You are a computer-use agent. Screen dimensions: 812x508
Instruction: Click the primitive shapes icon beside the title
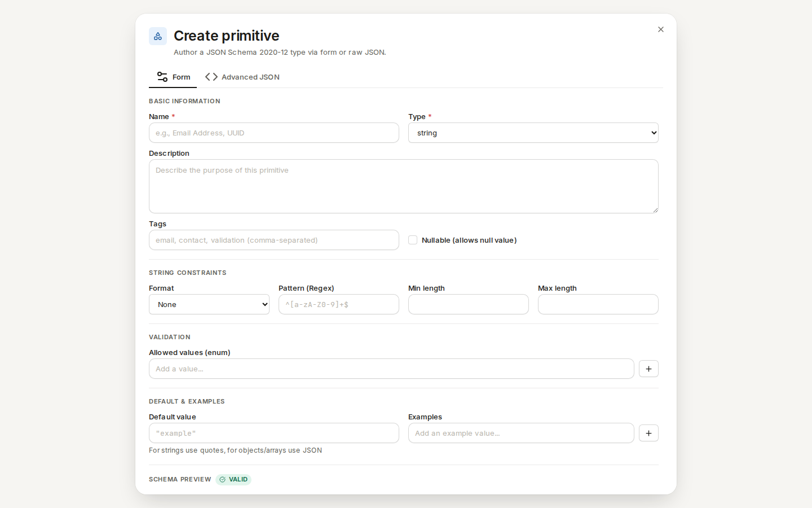(x=158, y=36)
